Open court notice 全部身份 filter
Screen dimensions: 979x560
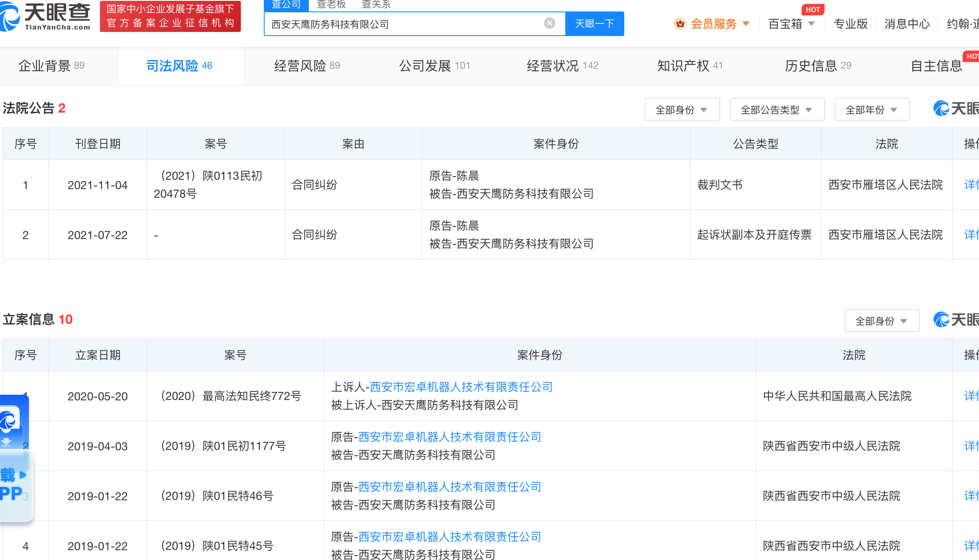click(x=682, y=110)
